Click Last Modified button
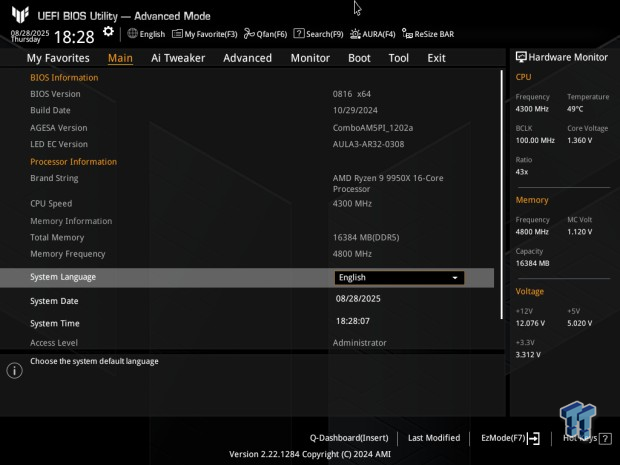 [x=434, y=438]
